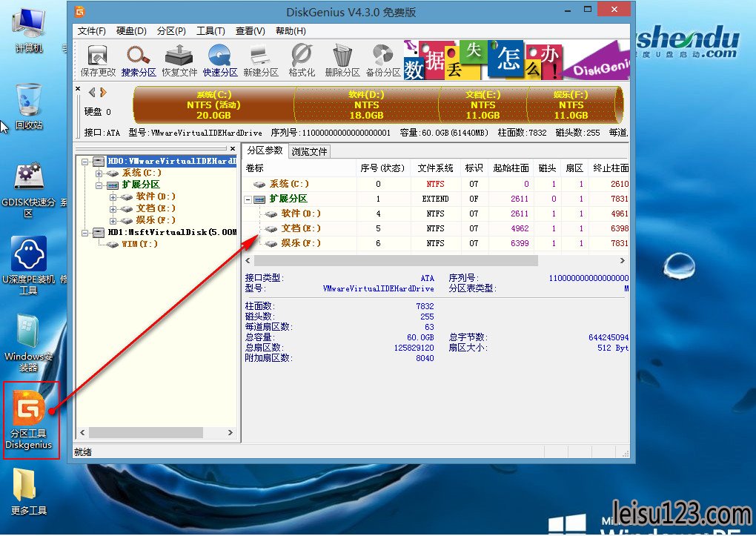Click the 起始柱面 column header
Image resolution: width=756 pixels, height=536 pixels.
(x=511, y=168)
